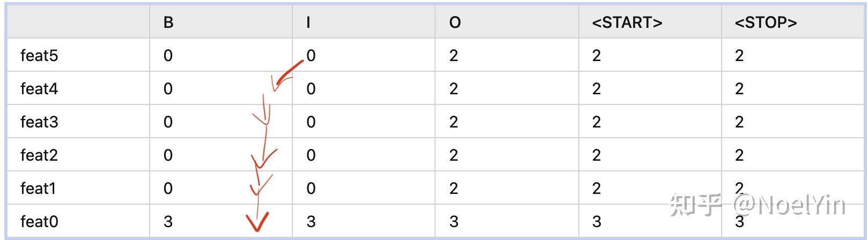Select the <START> column header
This screenshot has height=240, width=868.
pyautogui.click(x=627, y=22)
